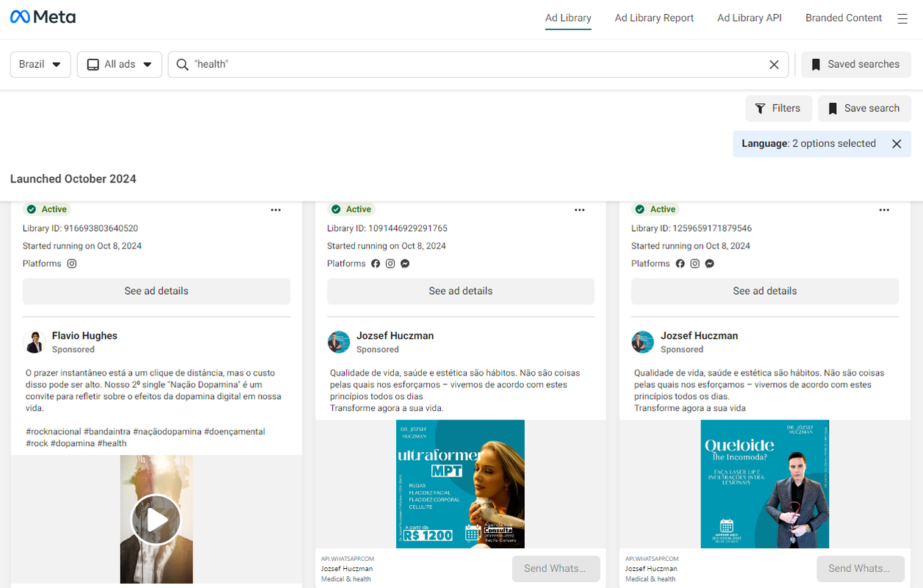Focus the "health" search input field
923x588 pixels.
point(478,65)
